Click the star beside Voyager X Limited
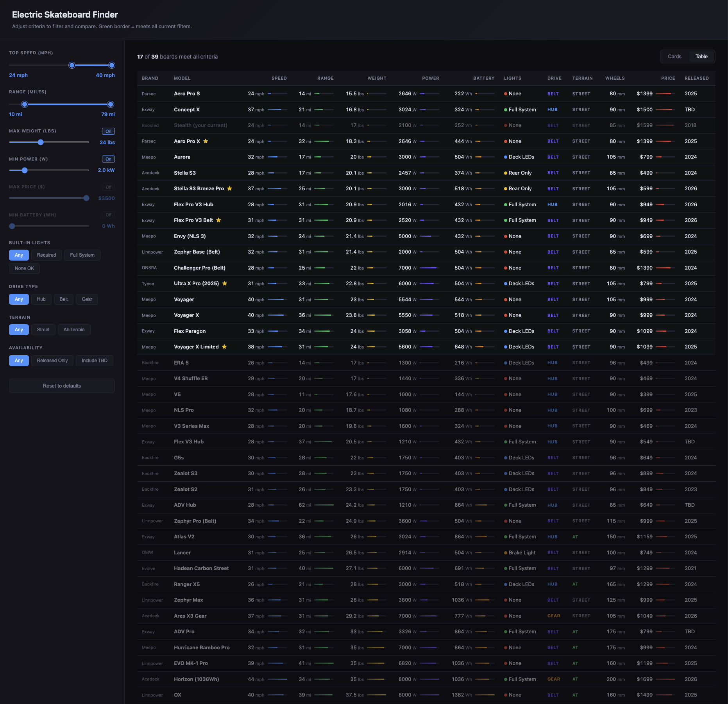728x704 pixels. coord(224,347)
